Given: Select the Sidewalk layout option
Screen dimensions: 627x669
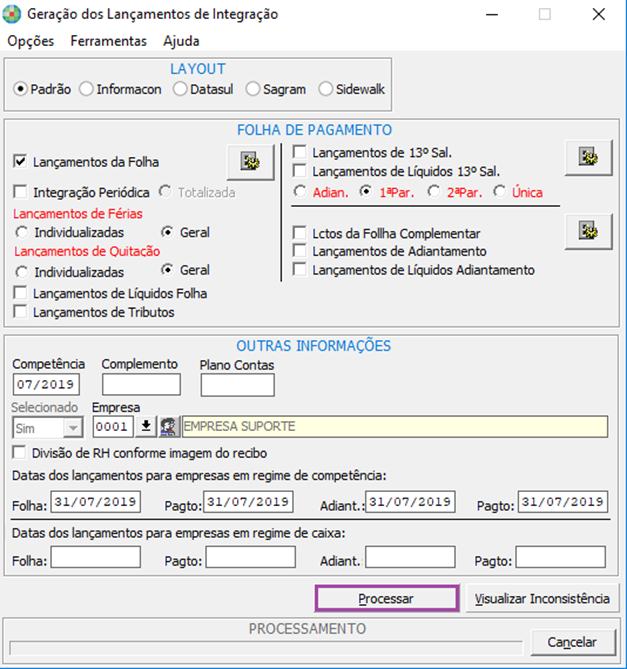Looking at the screenshot, I should (x=325, y=89).
